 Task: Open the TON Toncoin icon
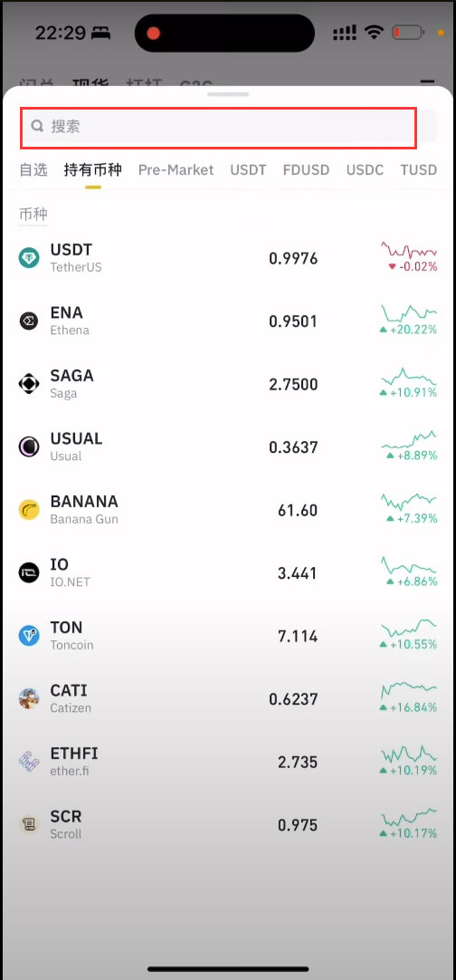tap(29, 636)
